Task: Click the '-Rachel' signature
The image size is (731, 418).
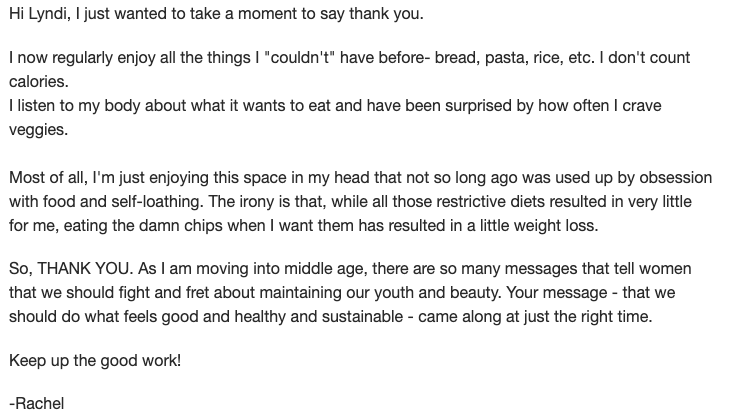Action: [x=36, y=404]
